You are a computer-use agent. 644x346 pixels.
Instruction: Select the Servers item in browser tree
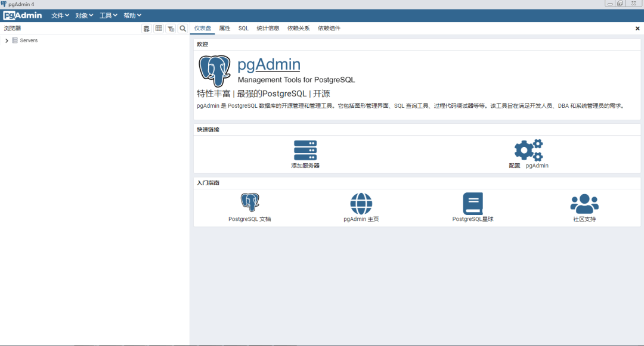pos(29,40)
